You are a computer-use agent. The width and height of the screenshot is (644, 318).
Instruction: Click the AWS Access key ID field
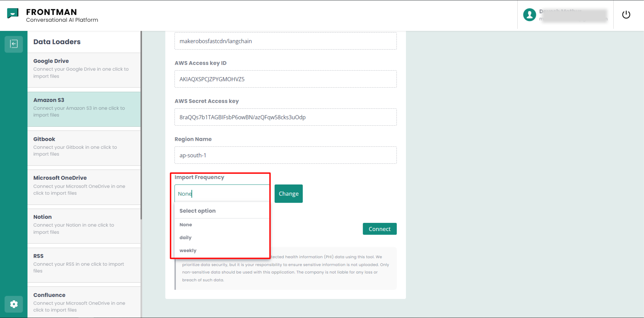coord(286,79)
